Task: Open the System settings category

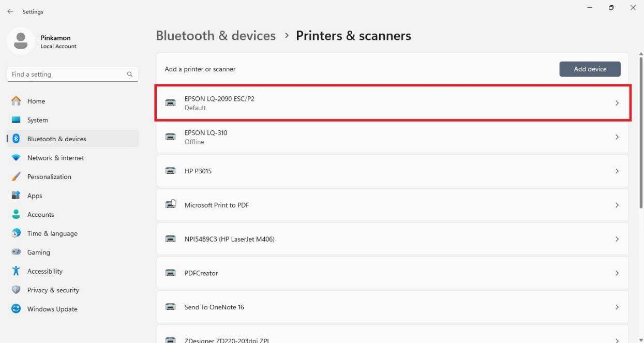Action: pos(37,120)
